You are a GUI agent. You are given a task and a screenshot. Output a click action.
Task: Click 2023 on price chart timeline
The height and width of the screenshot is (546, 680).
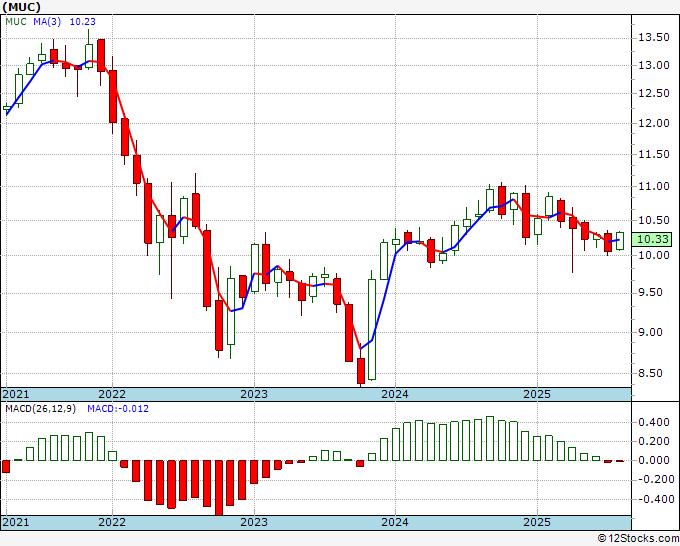click(254, 394)
